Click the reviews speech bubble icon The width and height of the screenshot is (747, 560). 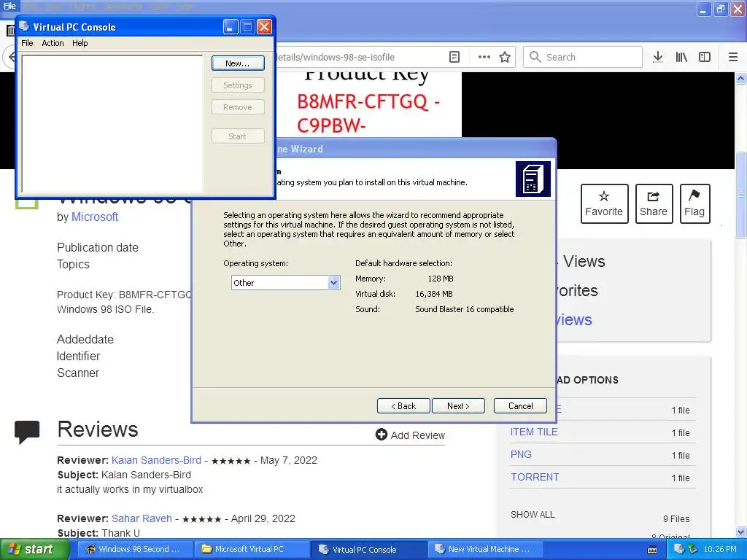[x=27, y=432]
